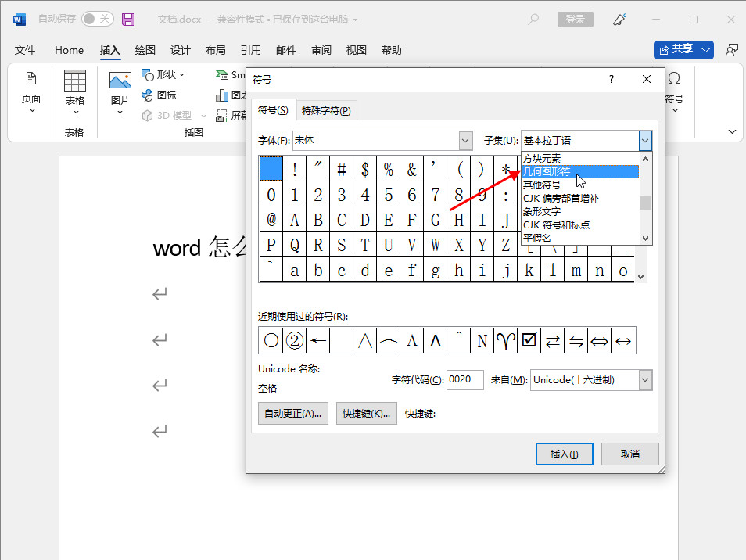Select the ⇔ double arrow recent symbol

(x=600, y=340)
